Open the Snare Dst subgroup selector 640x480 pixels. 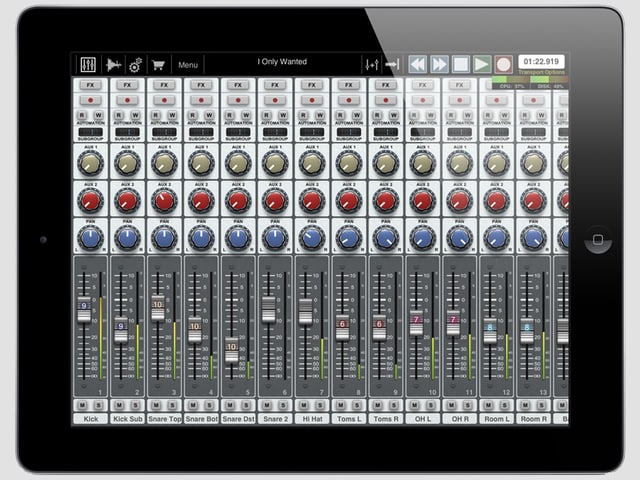(x=238, y=132)
